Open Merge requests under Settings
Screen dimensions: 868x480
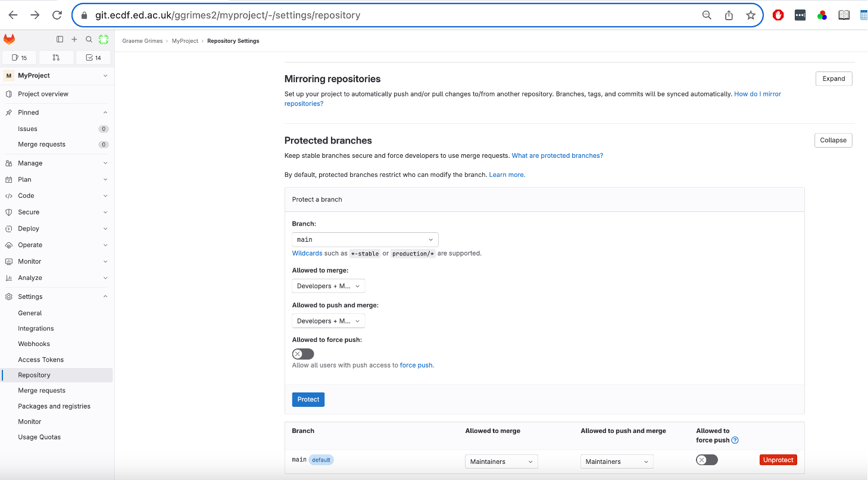click(57, 391)
